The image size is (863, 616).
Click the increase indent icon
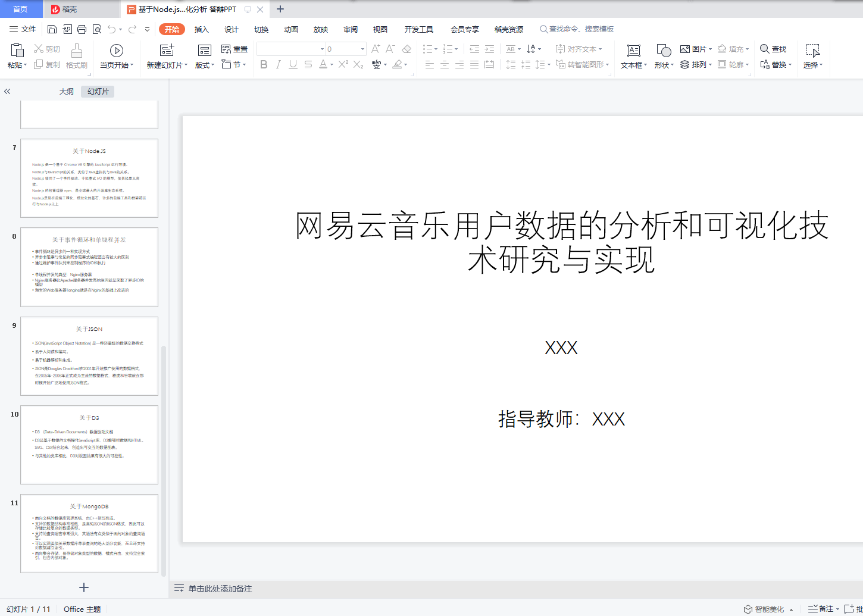tap(489, 49)
